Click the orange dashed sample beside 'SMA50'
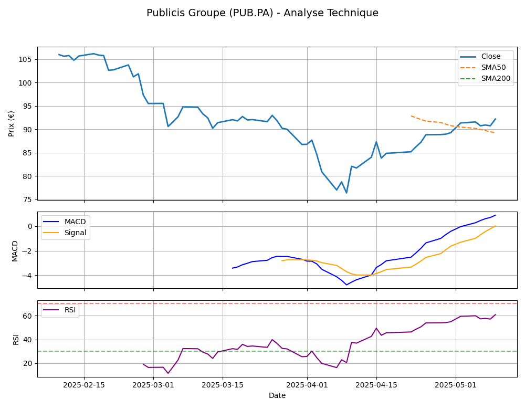The height and width of the screenshot is (420, 525). pos(468,68)
